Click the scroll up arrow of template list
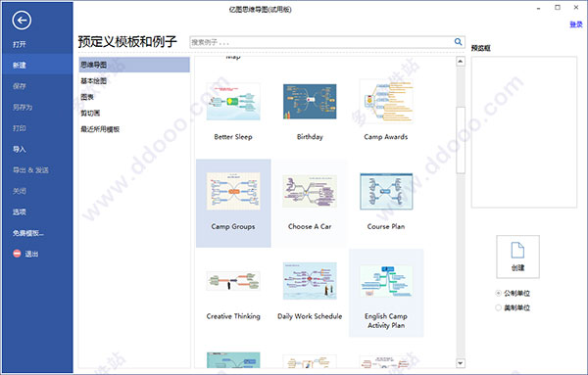 coord(461,62)
